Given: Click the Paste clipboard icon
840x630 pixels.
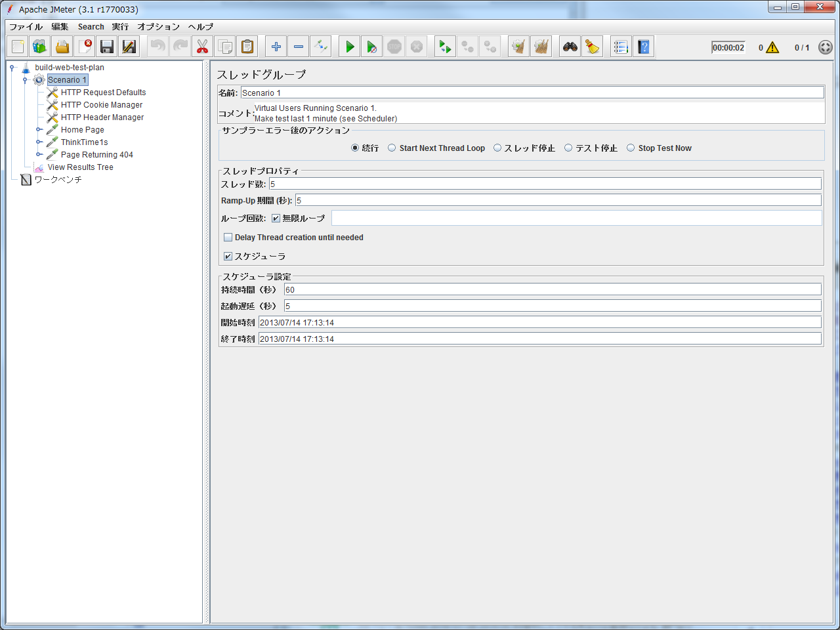Looking at the screenshot, I should tap(247, 47).
